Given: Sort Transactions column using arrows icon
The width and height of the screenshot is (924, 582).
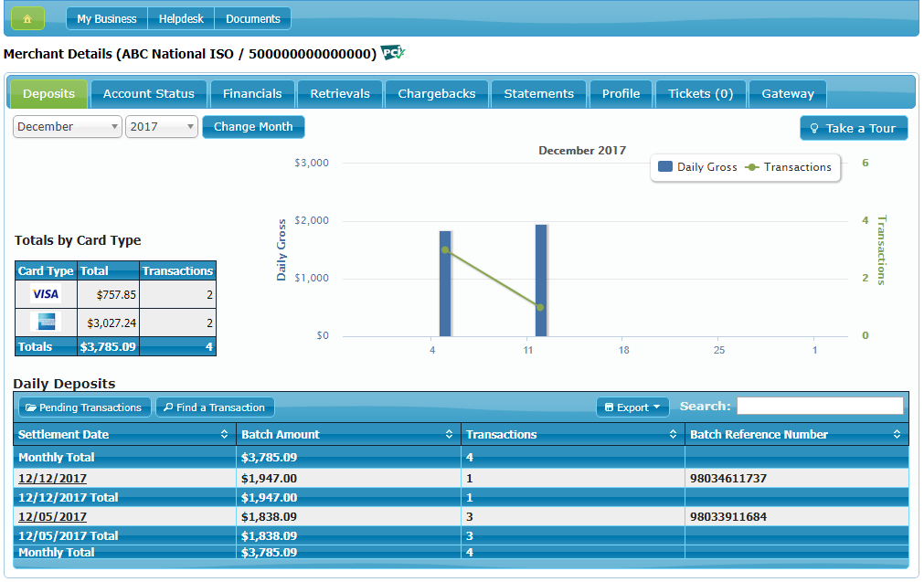Looking at the screenshot, I should 673,434.
